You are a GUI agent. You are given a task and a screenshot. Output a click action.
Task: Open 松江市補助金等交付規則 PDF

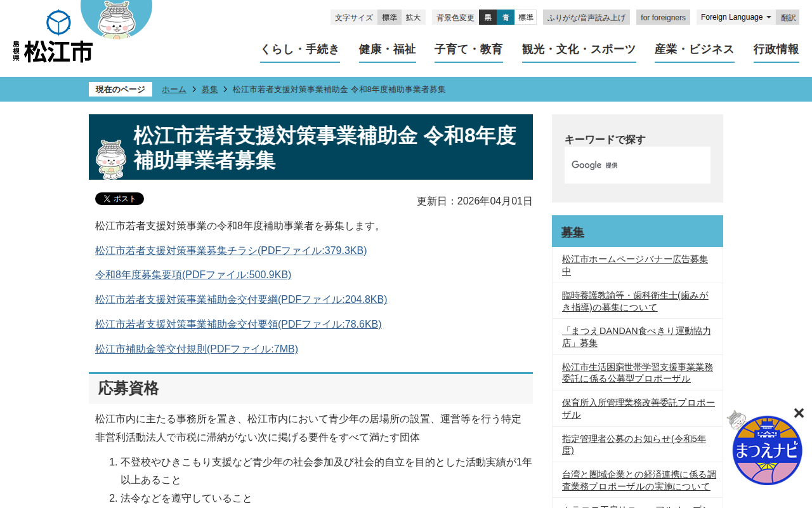point(197,349)
